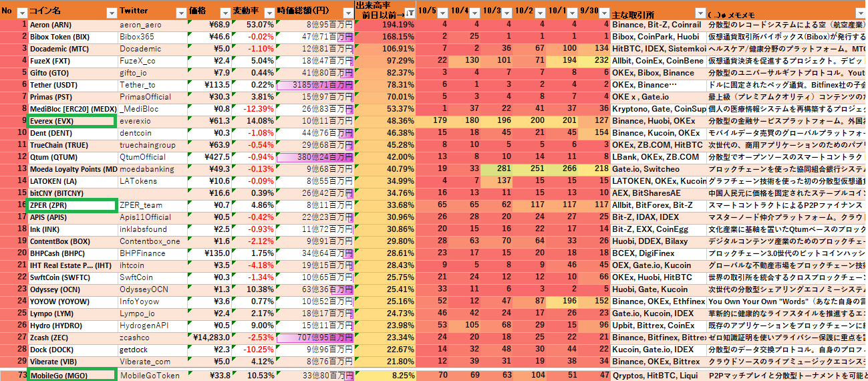This screenshot has height=381, width=868.
Task: Select the green-outlined ZPER (ZPR) cell
Action: 72,205
